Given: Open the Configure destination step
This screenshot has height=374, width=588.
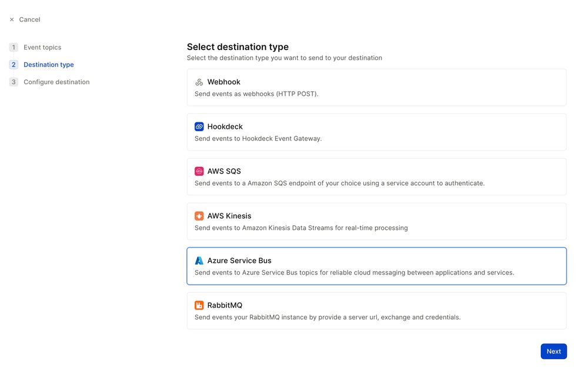Looking at the screenshot, I should pos(56,82).
